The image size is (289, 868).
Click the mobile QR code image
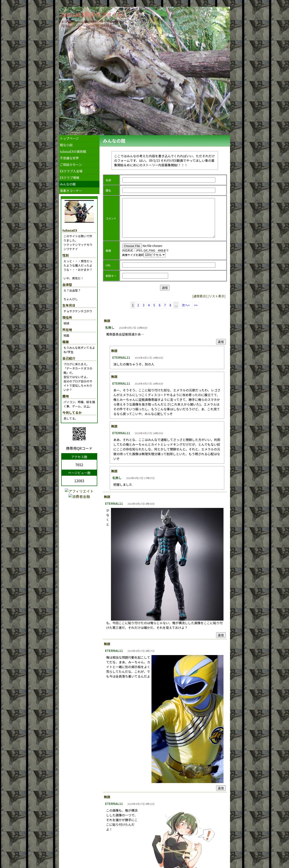[79, 434]
